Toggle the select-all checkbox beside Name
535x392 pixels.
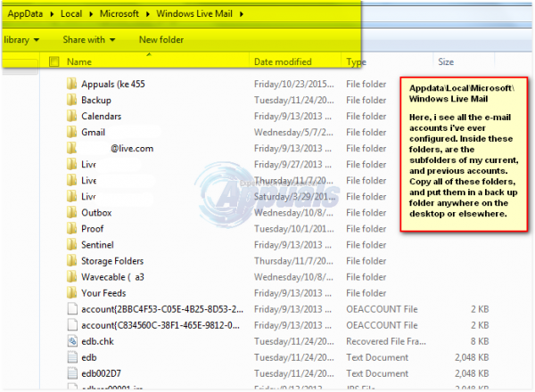pyautogui.click(x=53, y=61)
